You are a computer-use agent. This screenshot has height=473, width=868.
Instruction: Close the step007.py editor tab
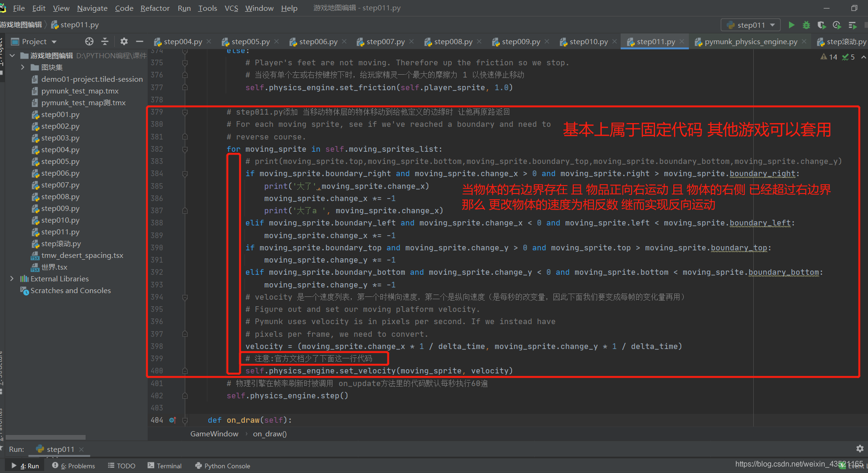point(411,41)
